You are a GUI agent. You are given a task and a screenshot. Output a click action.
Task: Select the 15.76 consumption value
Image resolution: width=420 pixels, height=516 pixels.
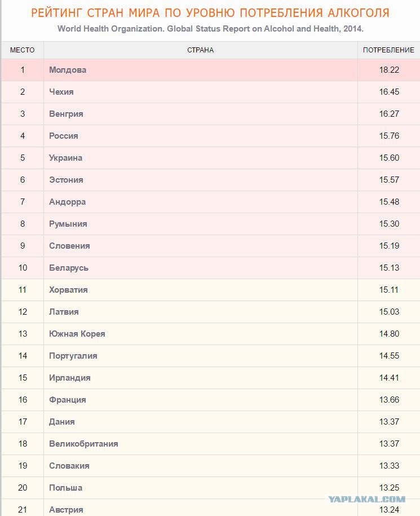click(389, 136)
